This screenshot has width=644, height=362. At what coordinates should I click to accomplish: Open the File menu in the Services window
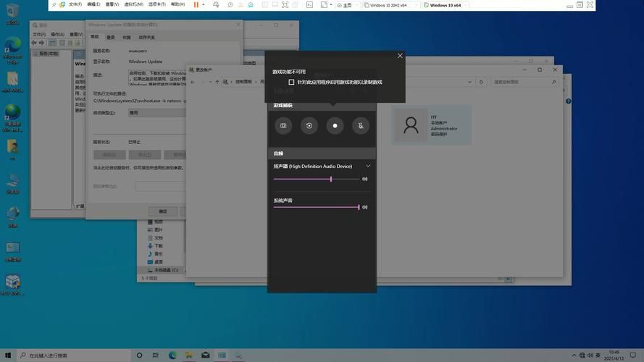click(x=39, y=35)
